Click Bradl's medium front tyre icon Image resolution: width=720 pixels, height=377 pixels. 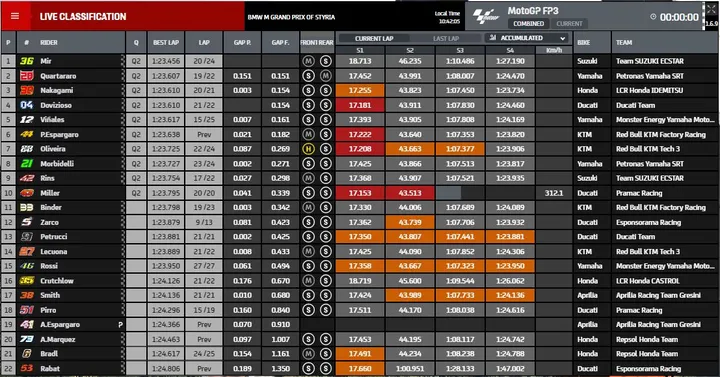click(x=308, y=354)
